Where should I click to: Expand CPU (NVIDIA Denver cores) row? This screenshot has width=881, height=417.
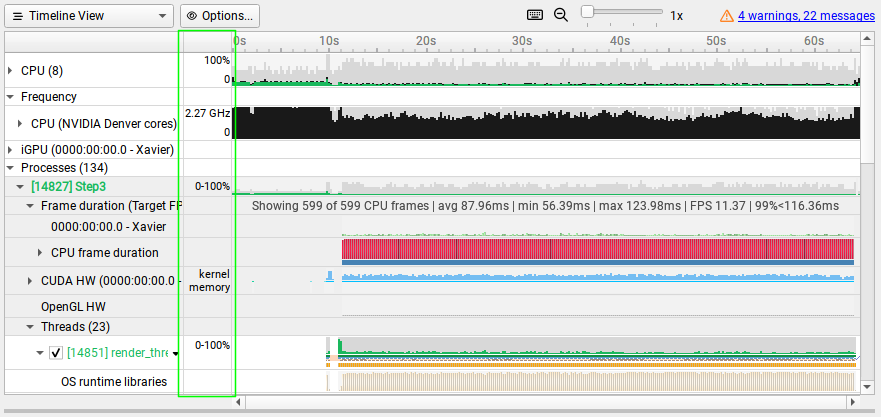[21, 124]
